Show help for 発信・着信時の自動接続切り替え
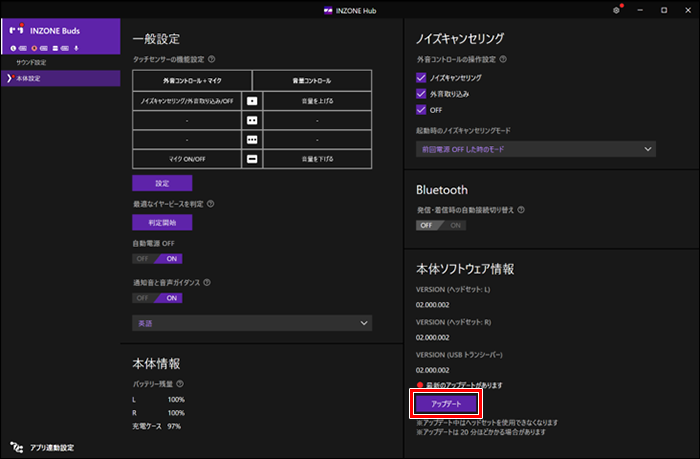 tap(521, 209)
